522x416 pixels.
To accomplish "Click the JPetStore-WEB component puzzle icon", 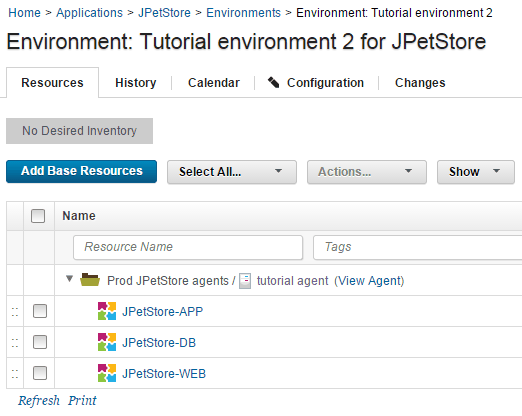I will (x=107, y=373).
